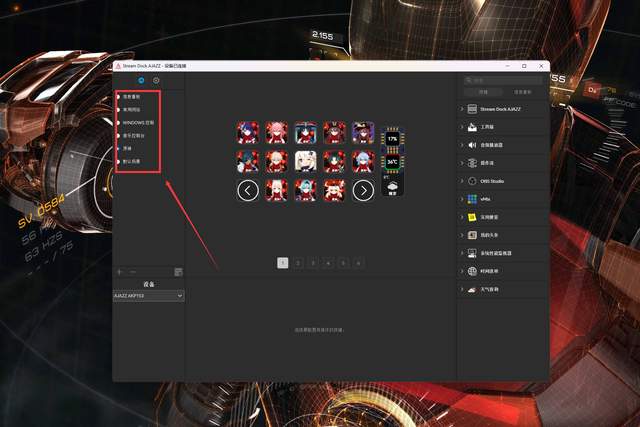
Task: Expand the toolbox category chevron
Action: [x=462, y=127]
